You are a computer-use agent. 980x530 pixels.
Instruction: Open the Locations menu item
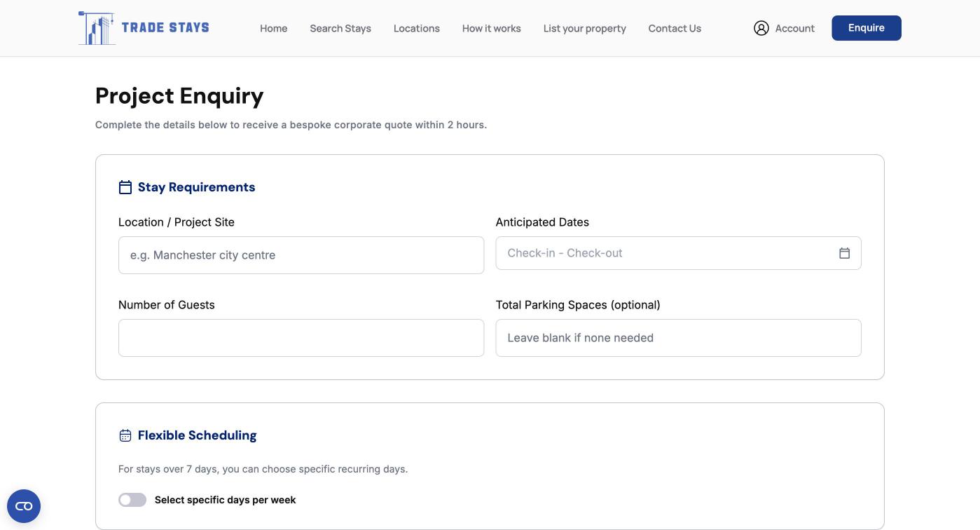coord(417,28)
